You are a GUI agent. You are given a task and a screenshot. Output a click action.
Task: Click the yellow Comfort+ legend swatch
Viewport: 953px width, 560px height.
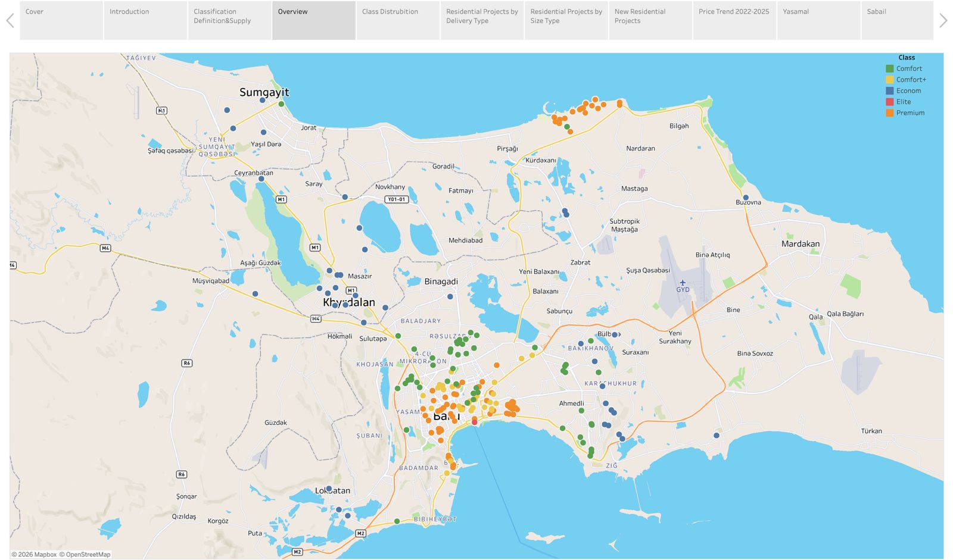890,80
